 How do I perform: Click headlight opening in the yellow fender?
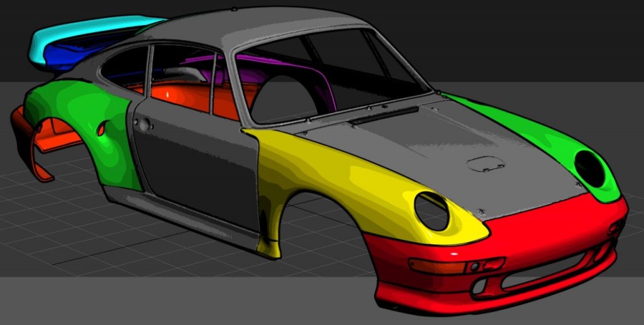pyautogui.click(x=432, y=211)
